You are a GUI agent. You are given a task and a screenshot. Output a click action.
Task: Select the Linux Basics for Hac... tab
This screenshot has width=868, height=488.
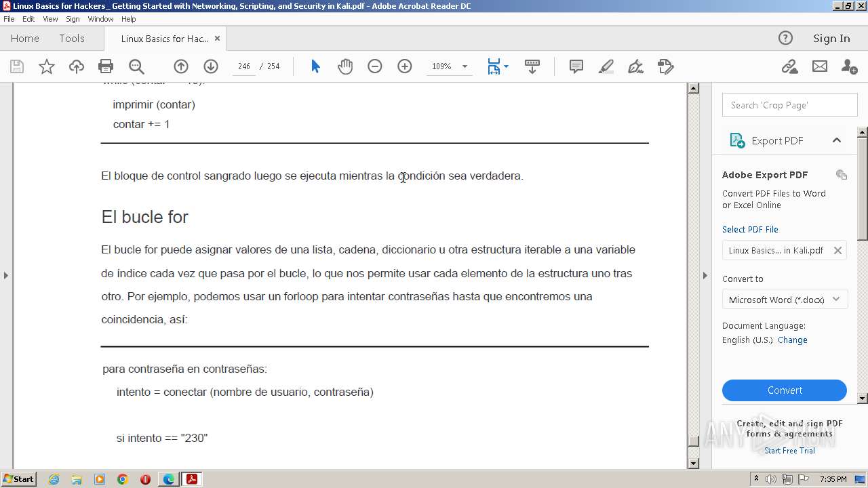click(x=165, y=39)
